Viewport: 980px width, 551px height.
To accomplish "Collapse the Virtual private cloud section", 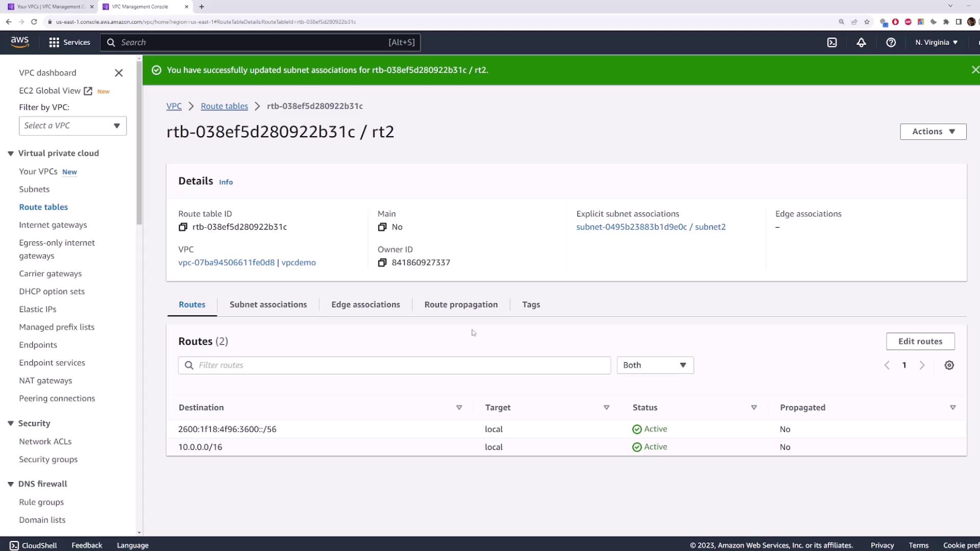I will click(x=11, y=154).
